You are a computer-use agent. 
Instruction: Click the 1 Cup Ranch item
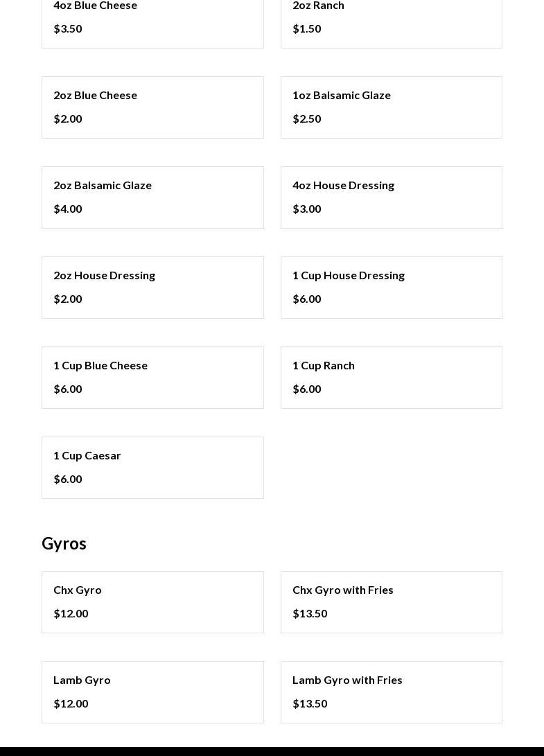(x=391, y=377)
